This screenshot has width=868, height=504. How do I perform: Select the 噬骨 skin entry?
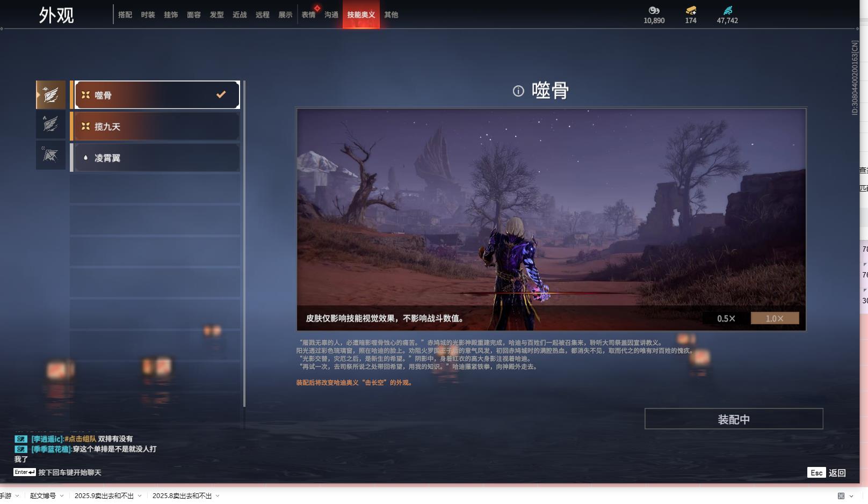(157, 95)
